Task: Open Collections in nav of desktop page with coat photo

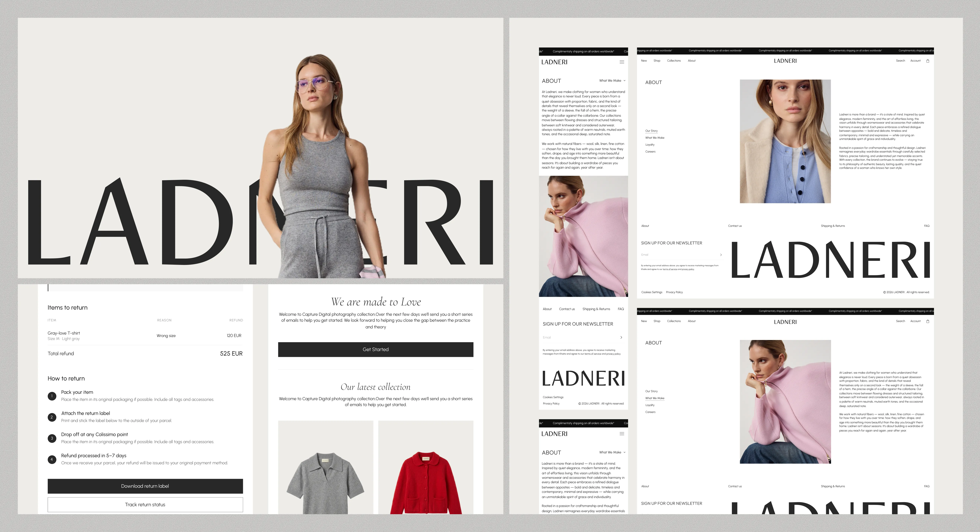Action: tap(674, 61)
